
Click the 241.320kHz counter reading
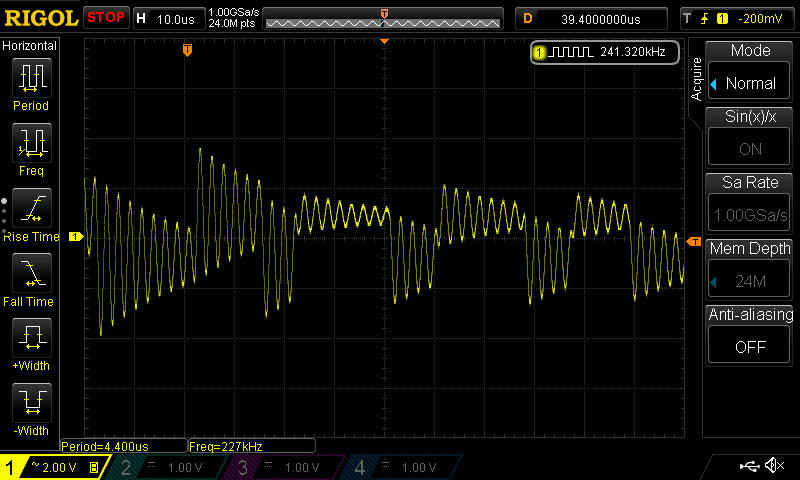coord(633,52)
